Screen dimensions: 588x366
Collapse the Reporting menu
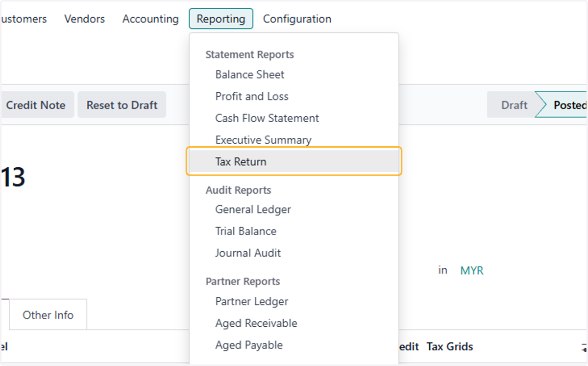221,19
